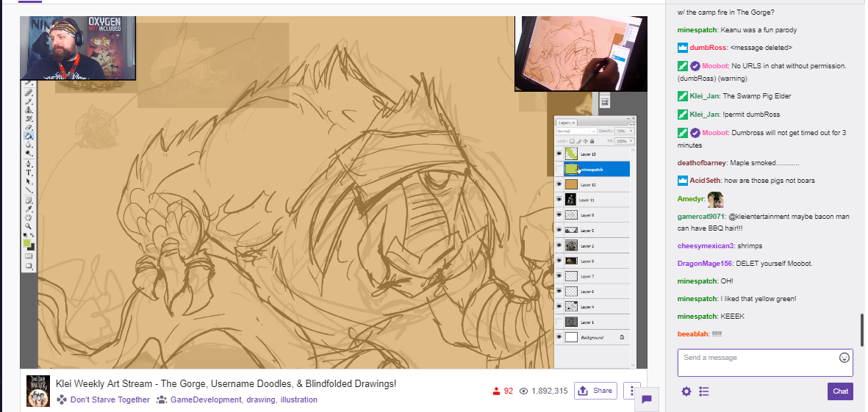868x412 pixels.
Task: Select Layer 12 in layers list
Action: pos(595,184)
